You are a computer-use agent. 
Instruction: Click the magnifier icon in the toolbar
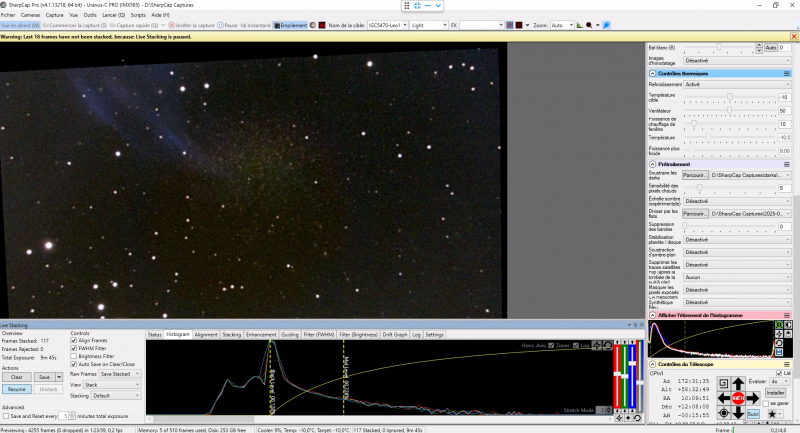589,25
